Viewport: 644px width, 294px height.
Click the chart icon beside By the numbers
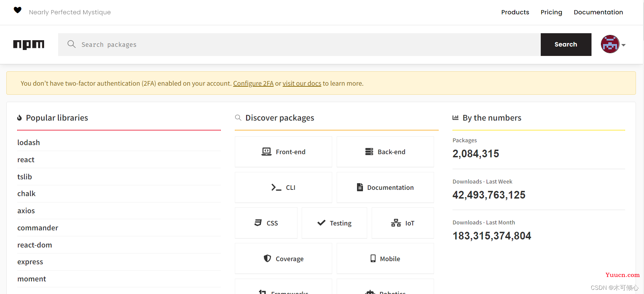(x=455, y=117)
